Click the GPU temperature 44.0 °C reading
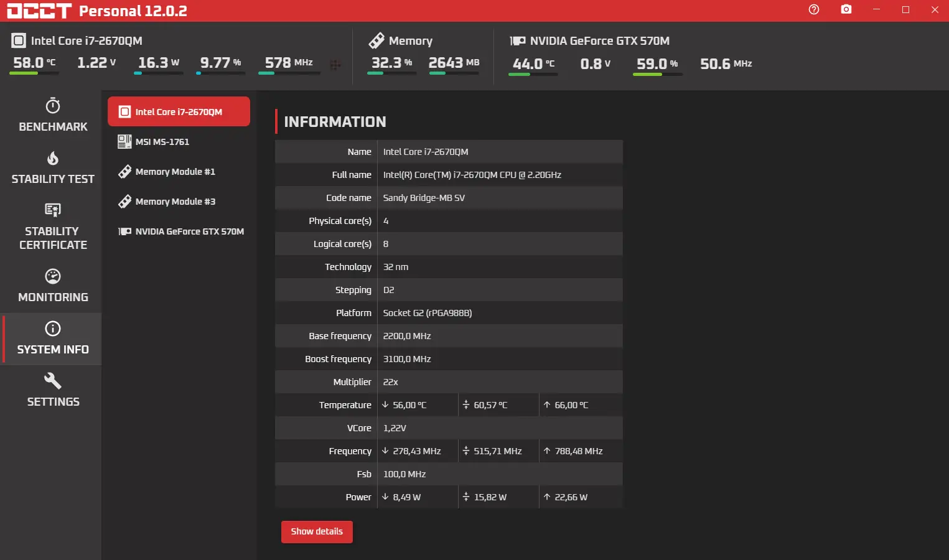Viewport: 949px width, 560px height. 533,64
